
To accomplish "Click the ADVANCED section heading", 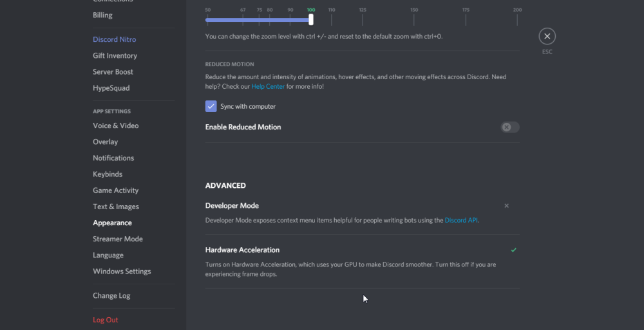I will pyautogui.click(x=225, y=185).
